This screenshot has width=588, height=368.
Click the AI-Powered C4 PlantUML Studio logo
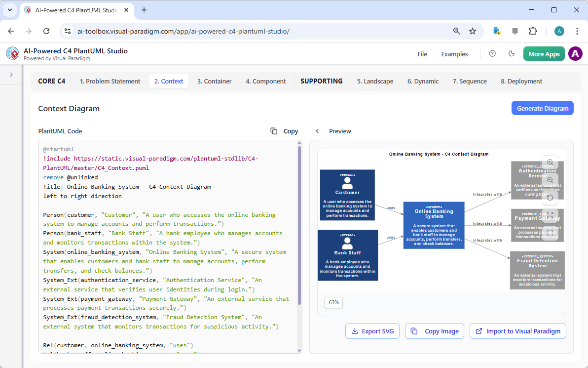pos(12,53)
